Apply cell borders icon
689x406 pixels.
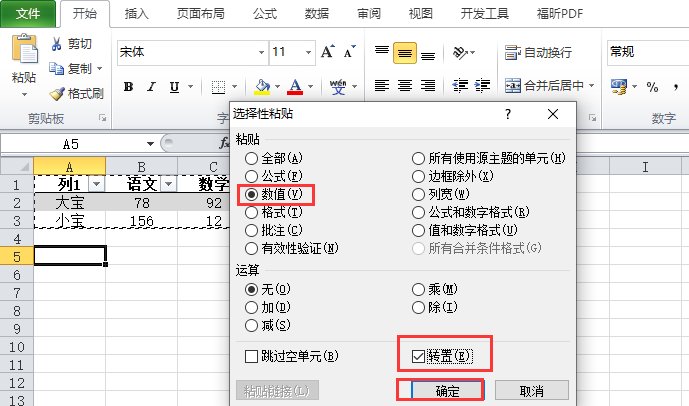tap(218, 87)
